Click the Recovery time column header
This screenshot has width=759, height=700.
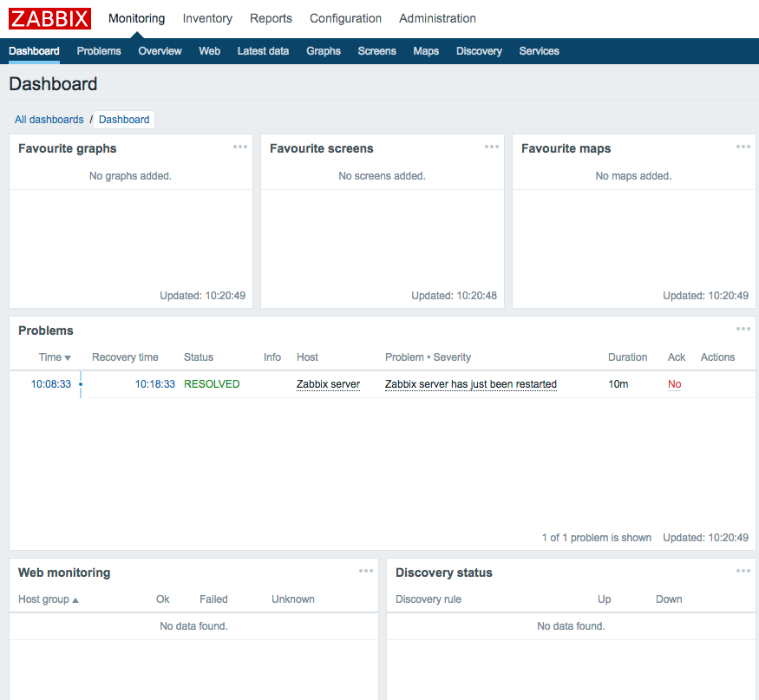tap(125, 357)
